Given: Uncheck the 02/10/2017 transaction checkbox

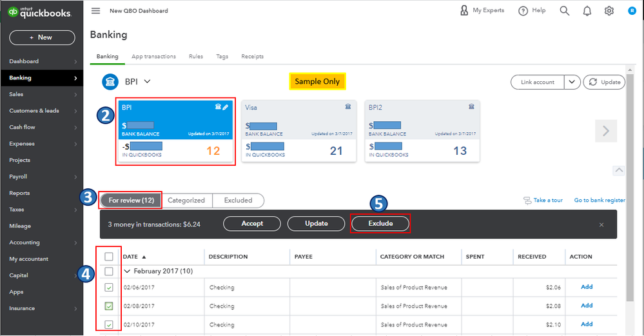Looking at the screenshot, I should [109, 324].
